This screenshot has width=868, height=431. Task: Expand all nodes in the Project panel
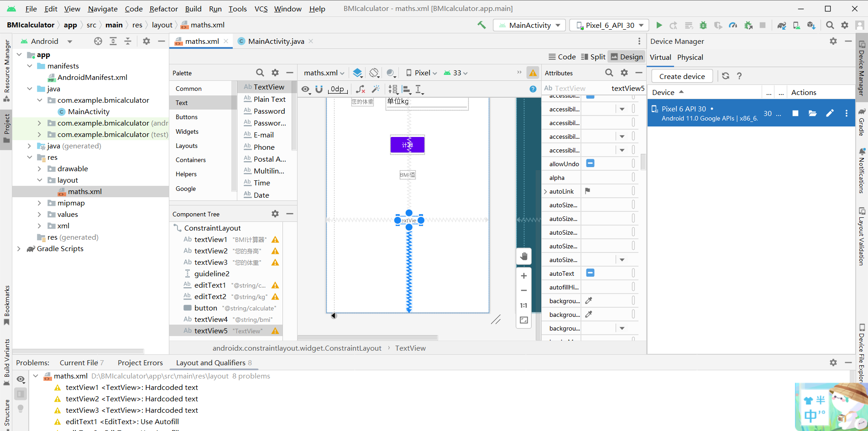113,41
